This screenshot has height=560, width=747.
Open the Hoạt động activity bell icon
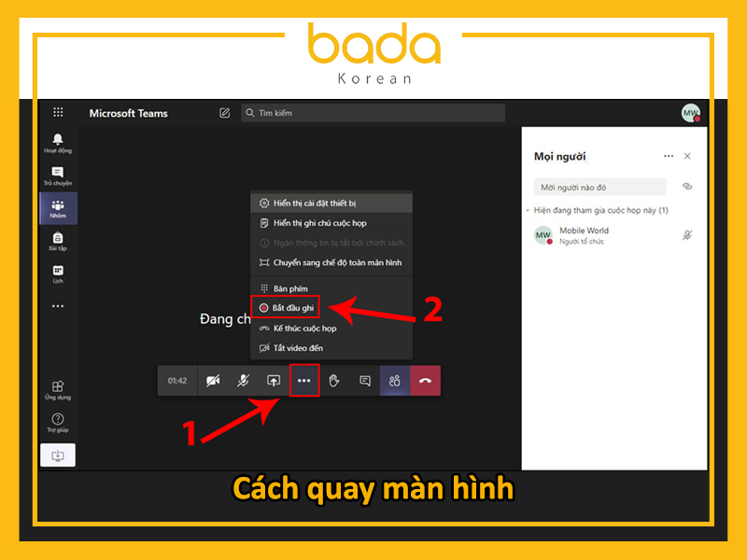coord(58,142)
